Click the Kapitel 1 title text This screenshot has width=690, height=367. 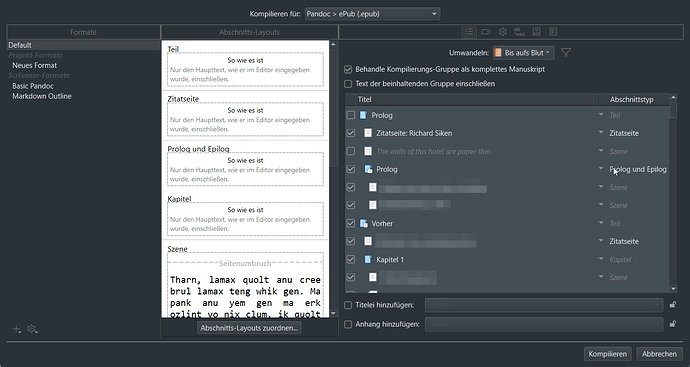[390, 260]
